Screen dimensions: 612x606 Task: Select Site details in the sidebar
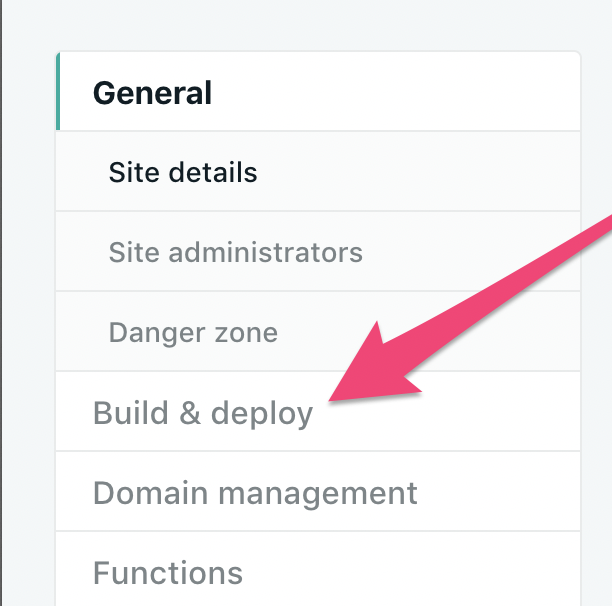[183, 172]
